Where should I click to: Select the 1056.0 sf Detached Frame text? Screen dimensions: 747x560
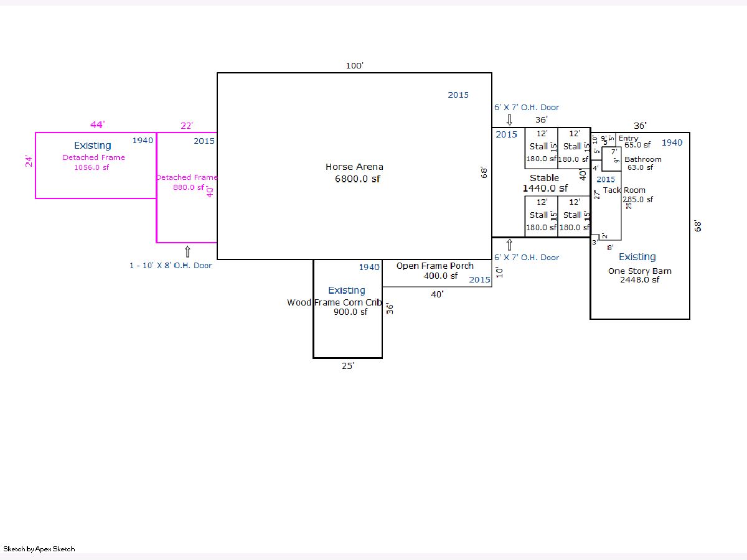pos(93,167)
